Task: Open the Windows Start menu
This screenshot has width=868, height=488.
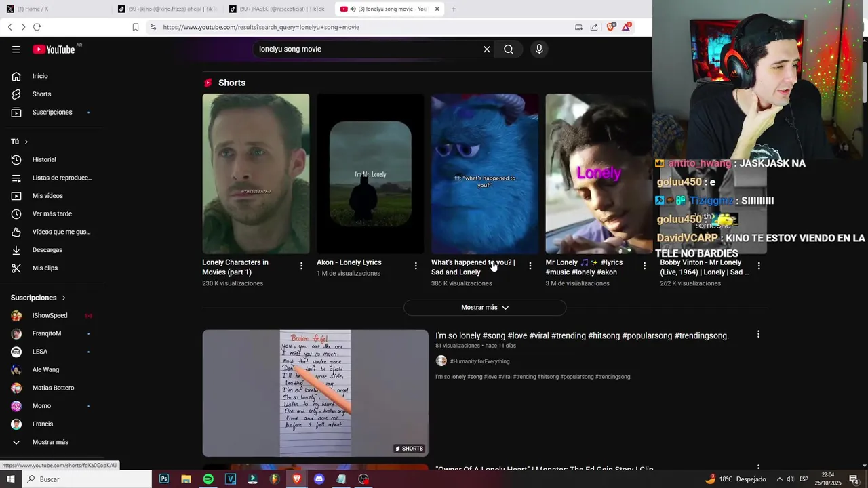Action: click(10, 479)
